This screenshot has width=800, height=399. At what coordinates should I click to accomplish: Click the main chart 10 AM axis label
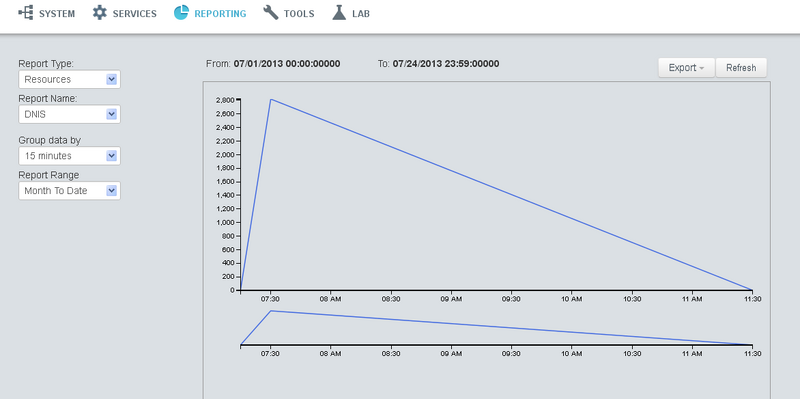(x=571, y=300)
